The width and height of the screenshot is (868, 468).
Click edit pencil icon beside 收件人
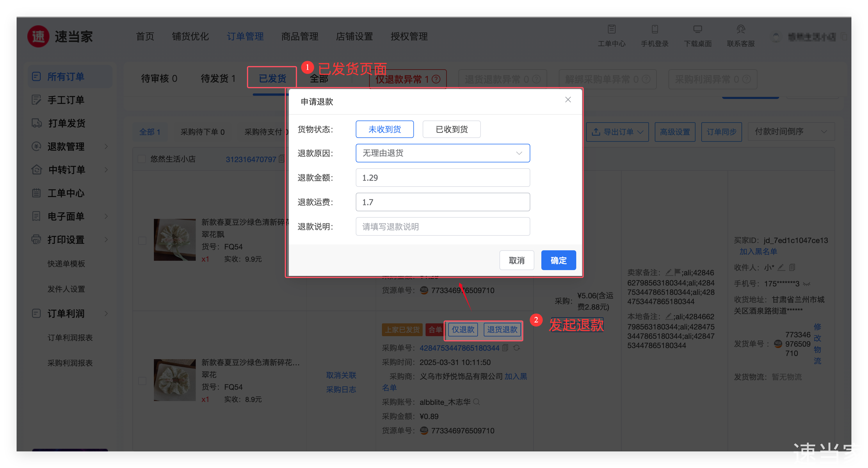click(781, 267)
